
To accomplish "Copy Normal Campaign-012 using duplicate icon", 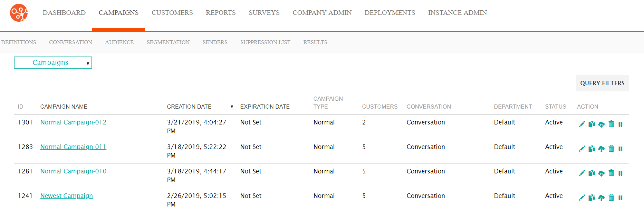I will pyautogui.click(x=592, y=124).
